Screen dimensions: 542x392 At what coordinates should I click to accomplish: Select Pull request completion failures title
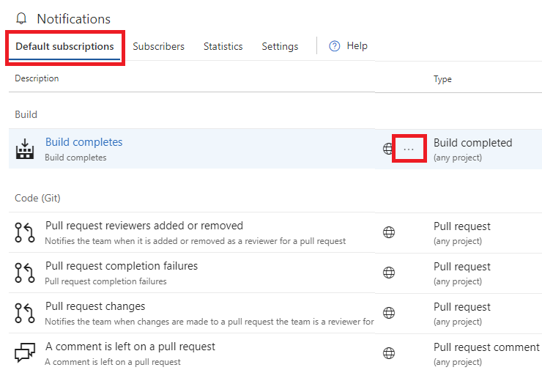[x=122, y=266]
